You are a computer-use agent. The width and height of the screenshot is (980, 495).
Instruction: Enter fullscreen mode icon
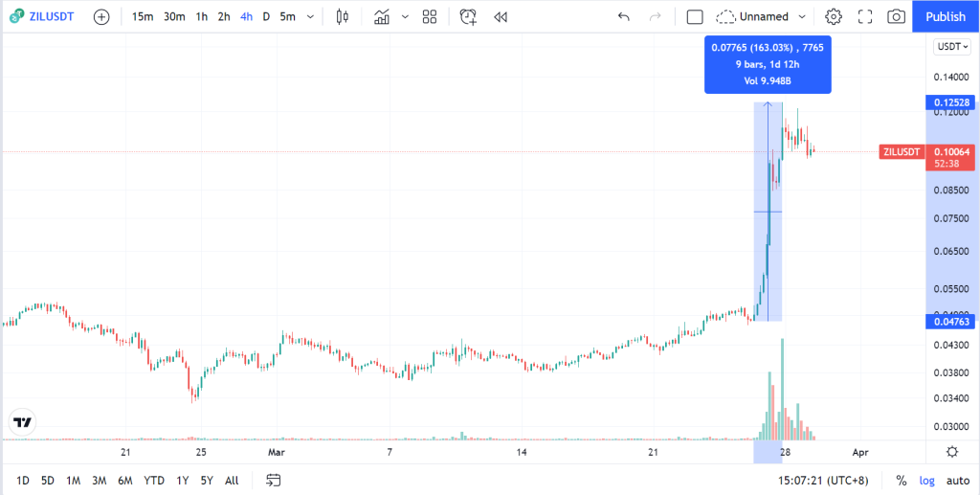click(x=865, y=17)
